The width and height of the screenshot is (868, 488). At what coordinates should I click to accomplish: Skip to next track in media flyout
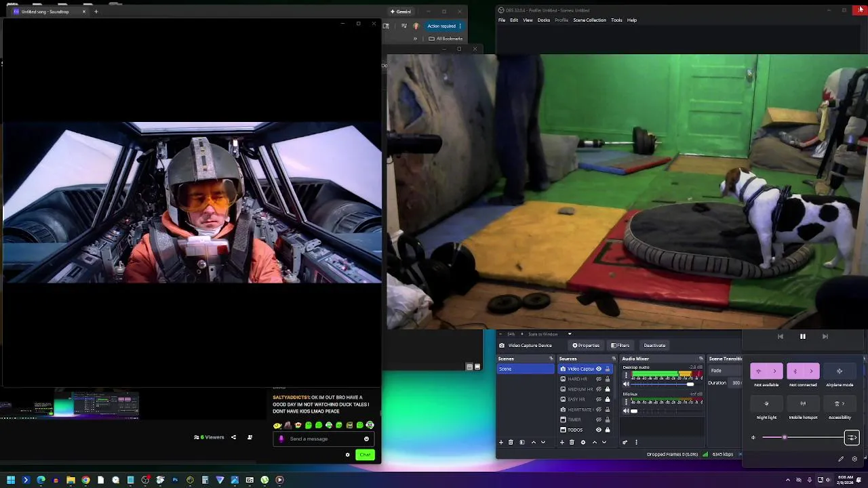825,336
